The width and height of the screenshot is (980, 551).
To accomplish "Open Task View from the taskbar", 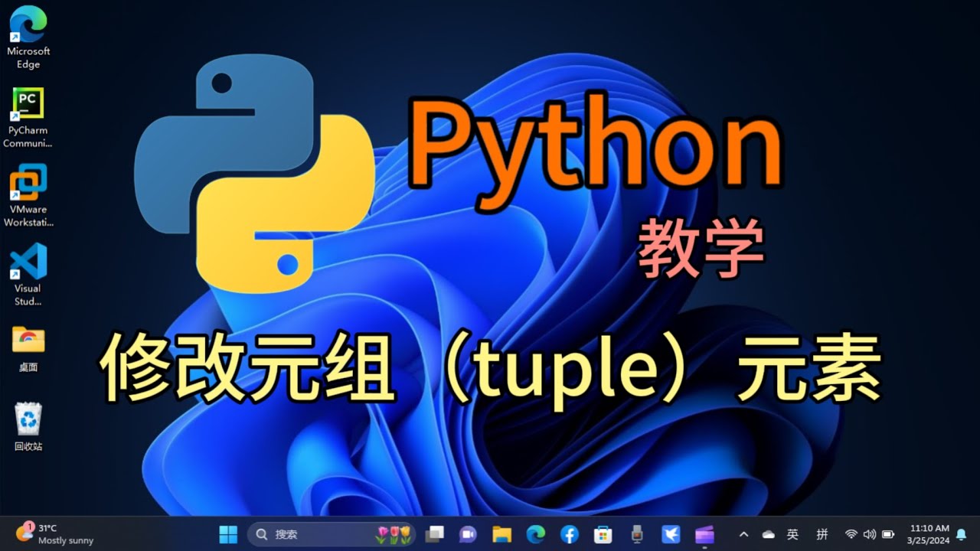I will click(x=435, y=533).
